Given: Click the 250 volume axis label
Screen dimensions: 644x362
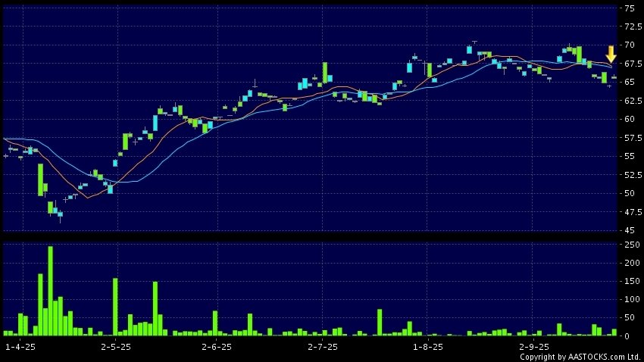Looking at the screenshot, I should click(x=632, y=245).
